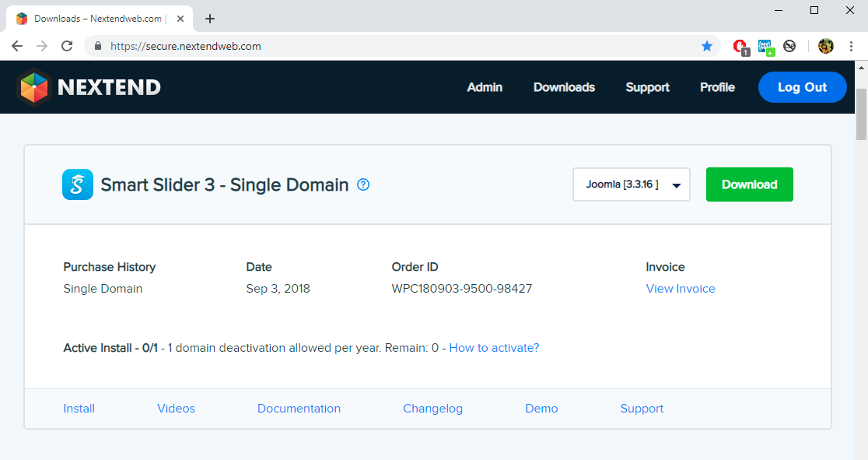Bookmark this page with the star icon
Screen dimensions: 868x460
(x=707, y=46)
